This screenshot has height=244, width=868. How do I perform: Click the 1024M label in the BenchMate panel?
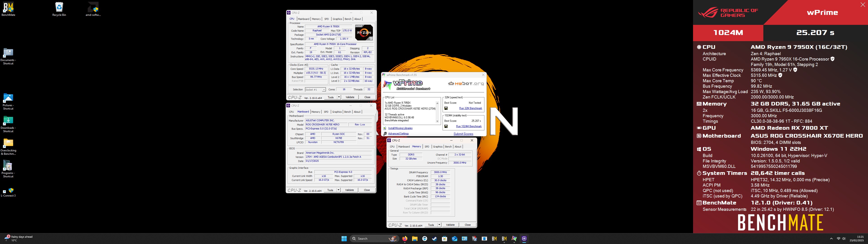click(x=728, y=33)
